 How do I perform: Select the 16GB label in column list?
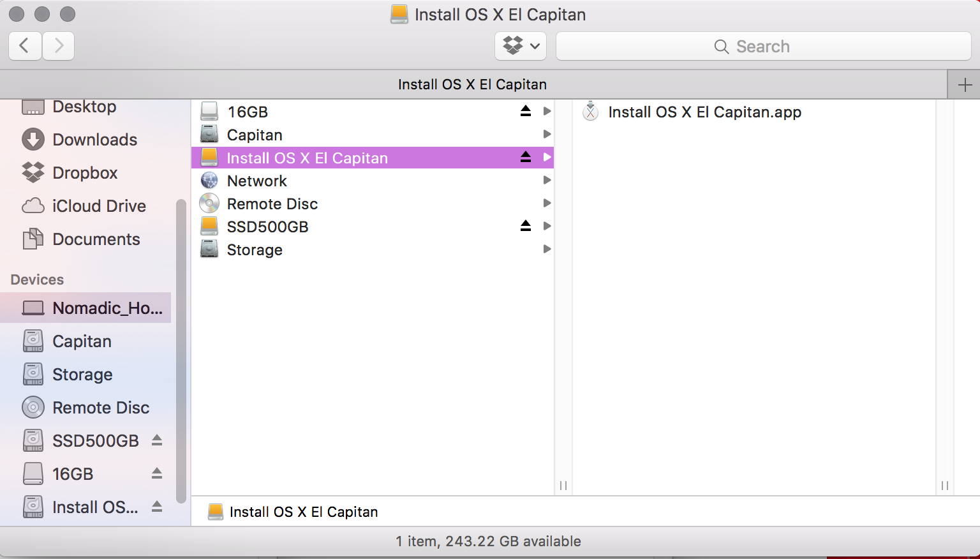pos(248,112)
